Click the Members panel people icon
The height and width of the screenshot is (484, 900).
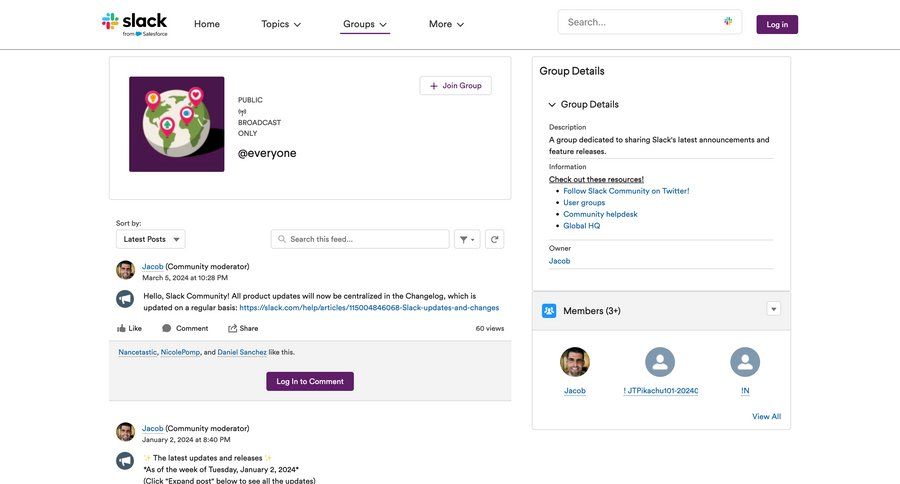[x=549, y=311]
